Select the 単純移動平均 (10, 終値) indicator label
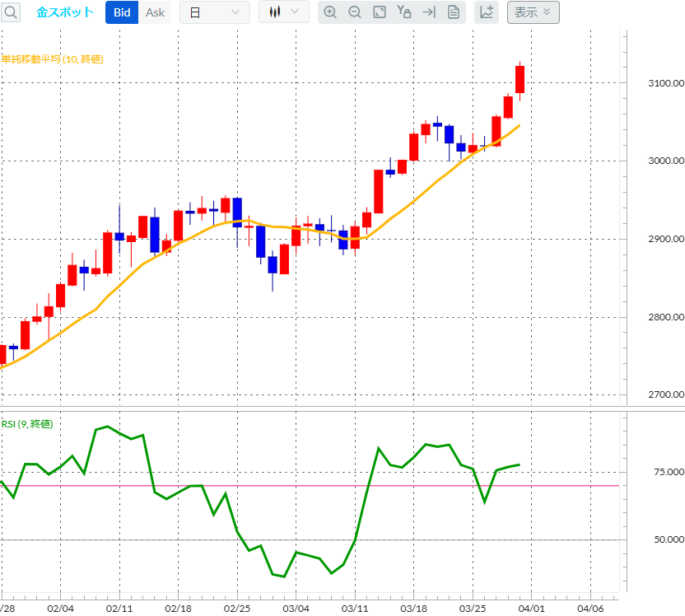 [x=53, y=59]
